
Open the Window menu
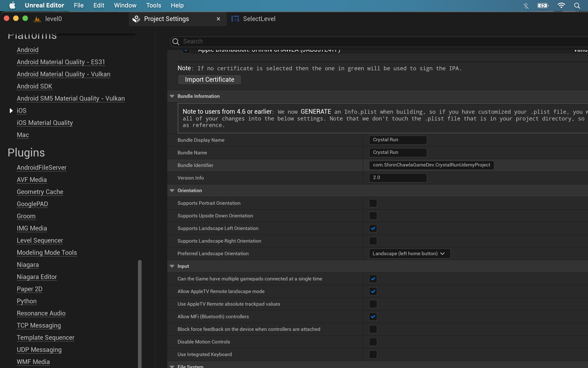tap(125, 5)
